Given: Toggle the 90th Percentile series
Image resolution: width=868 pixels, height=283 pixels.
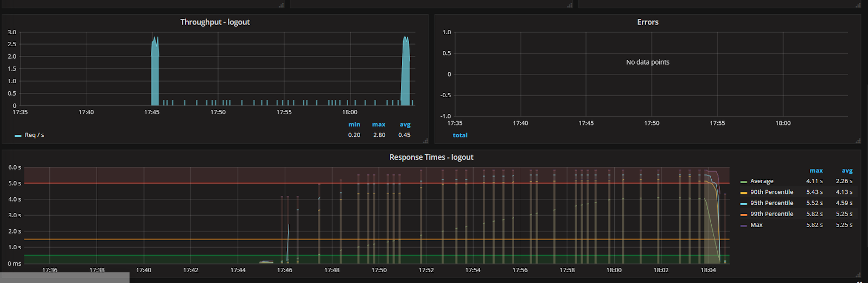Looking at the screenshot, I should [771, 192].
